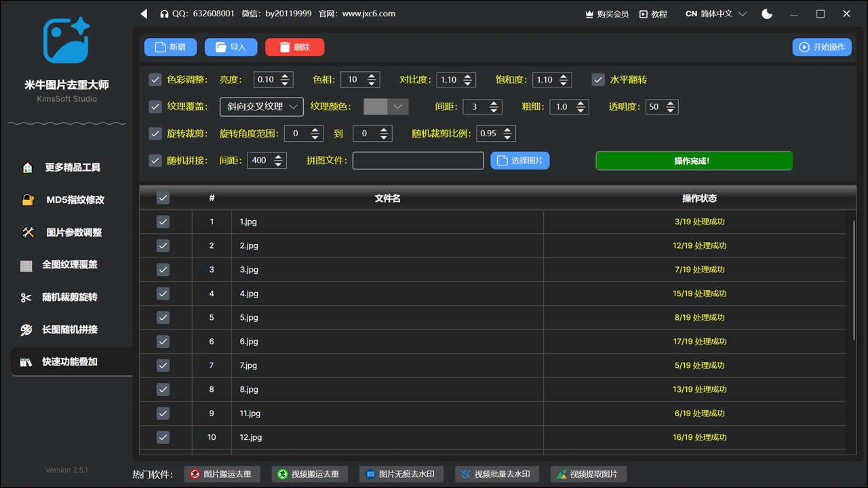Toggle dark mode moon icon
This screenshot has height=488, width=868.
pyautogui.click(x=767, y=14)
